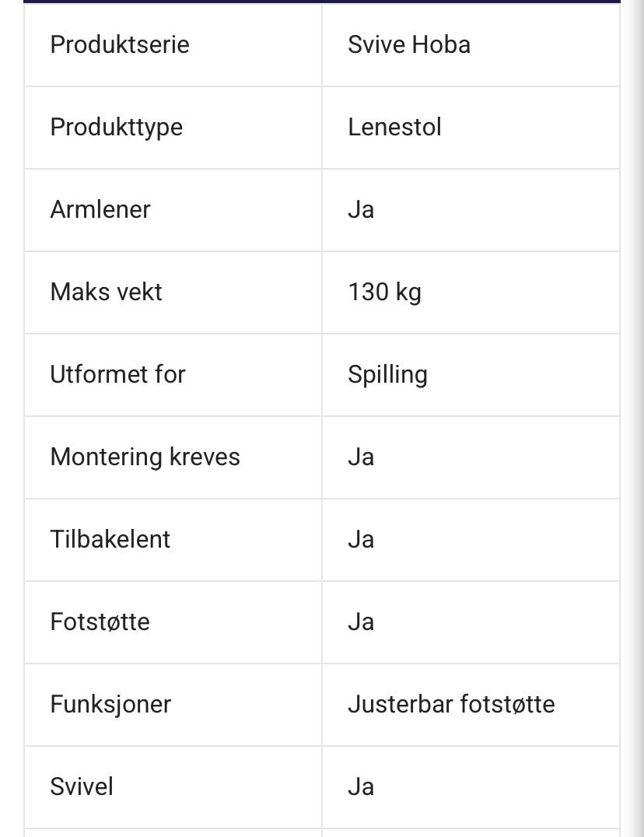Image resolution: width=644 pixels, height=837 pixels.
Task: Click the Svivel row label
Action: pyautogui.click(x=82, y=786)
